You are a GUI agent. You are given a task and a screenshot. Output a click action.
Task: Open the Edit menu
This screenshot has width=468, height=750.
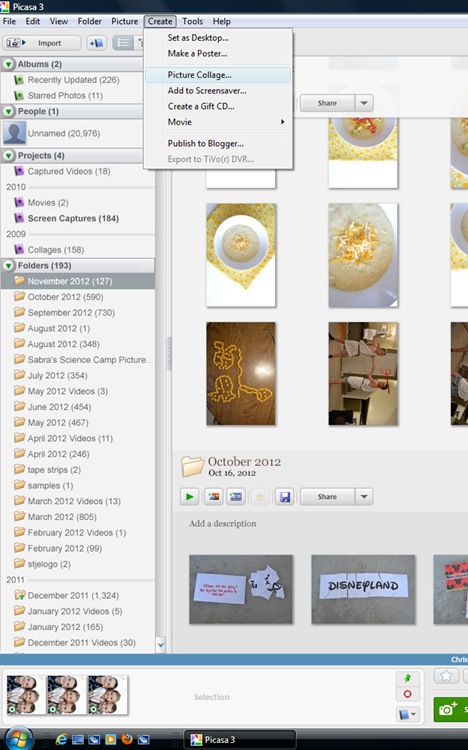[x=33, y=22]
